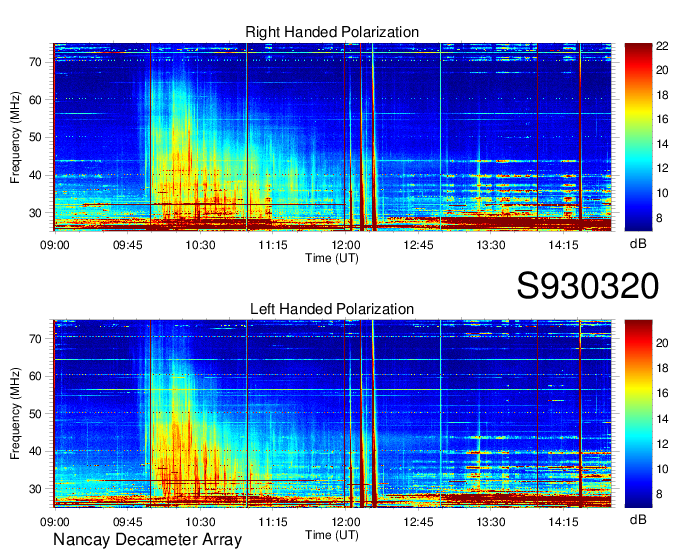Click Frequency (MHz) label of Left Handed plot
Viewport: 680px width, 552px height.
point(15,414)
